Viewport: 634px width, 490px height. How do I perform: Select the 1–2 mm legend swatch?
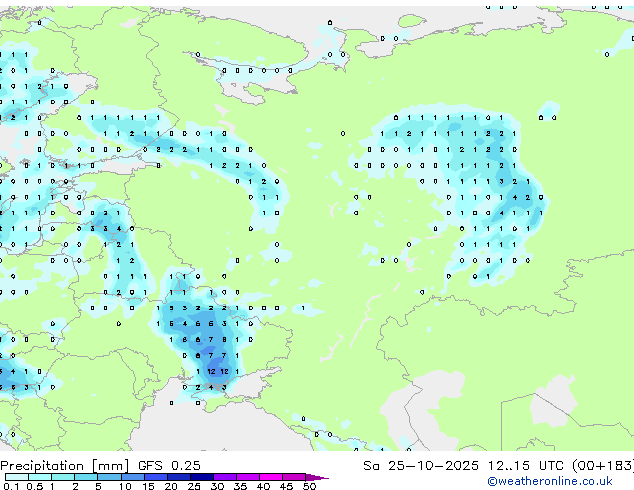click(63, 477)
